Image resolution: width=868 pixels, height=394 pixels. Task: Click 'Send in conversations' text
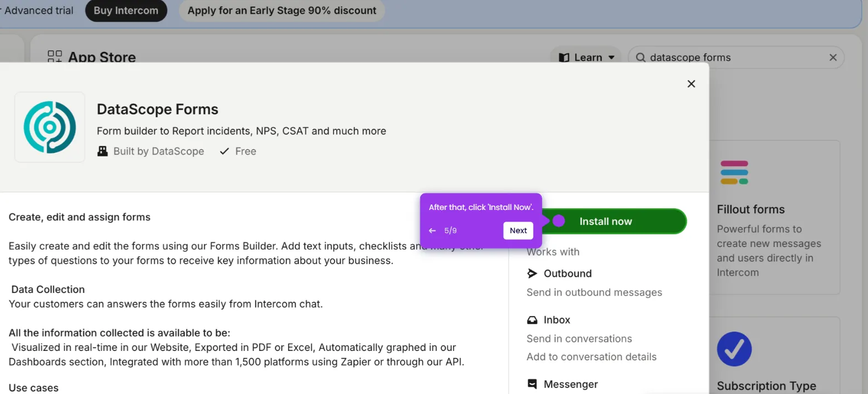579,339
